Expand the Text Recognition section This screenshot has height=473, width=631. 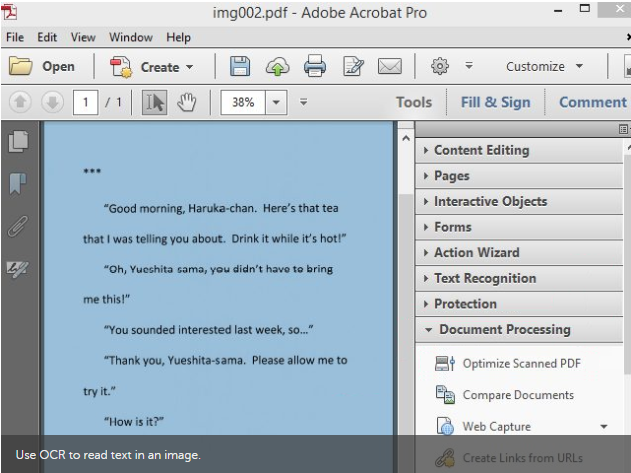coord(519,278)
